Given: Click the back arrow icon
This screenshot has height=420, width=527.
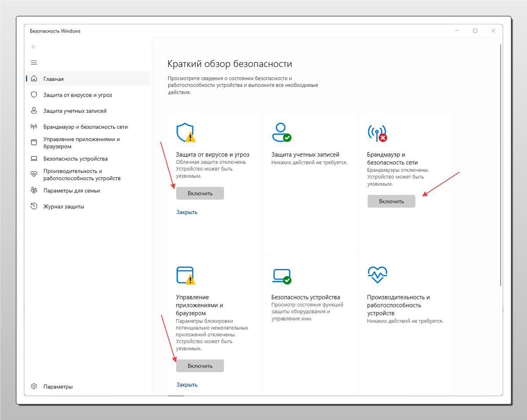Looking at the screenshot, I should [34, 47].
